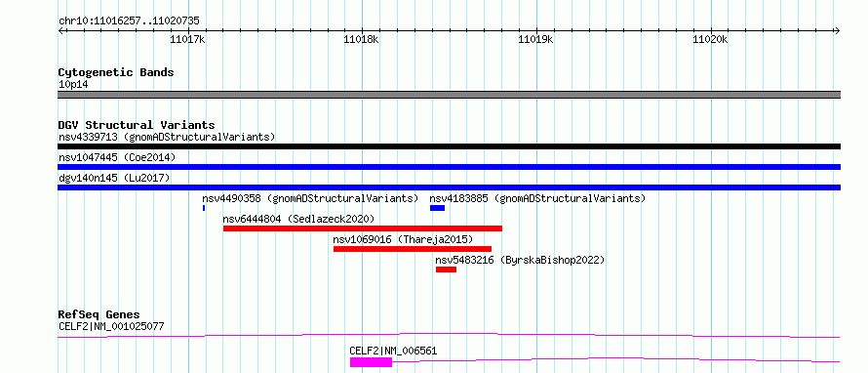This screenshot has width=868, height=373.
Task: Click the left arrow of the ruler
Action: 61,30
